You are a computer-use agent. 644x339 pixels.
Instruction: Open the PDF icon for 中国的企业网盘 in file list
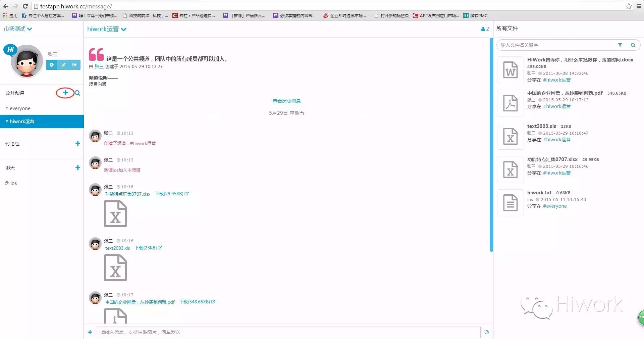coord(510,103)
